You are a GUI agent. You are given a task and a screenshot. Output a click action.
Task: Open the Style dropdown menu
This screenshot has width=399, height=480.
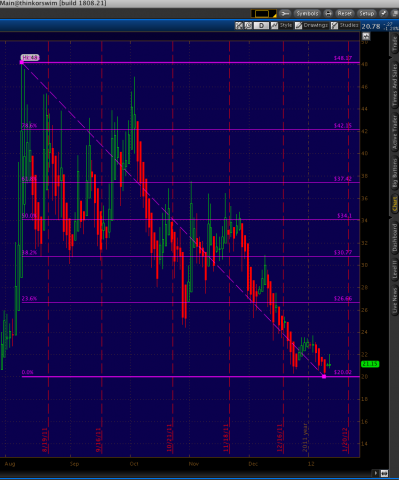tap(282, 25)
